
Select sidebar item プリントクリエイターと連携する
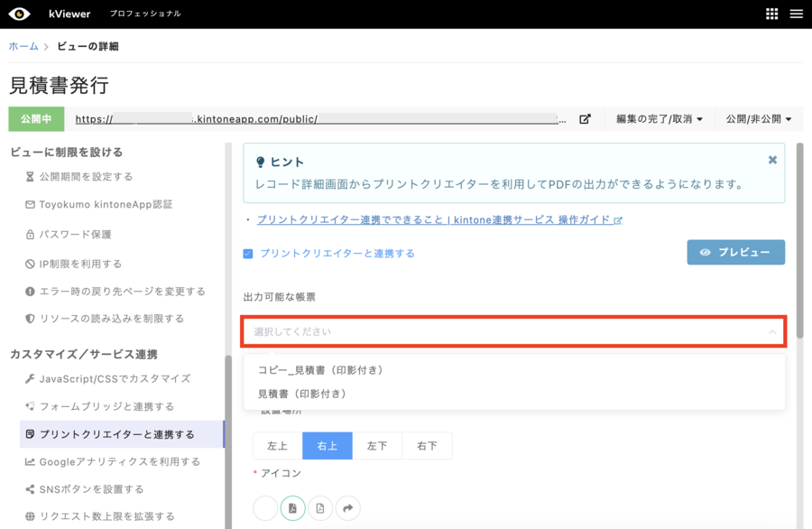tap(122, 434)
